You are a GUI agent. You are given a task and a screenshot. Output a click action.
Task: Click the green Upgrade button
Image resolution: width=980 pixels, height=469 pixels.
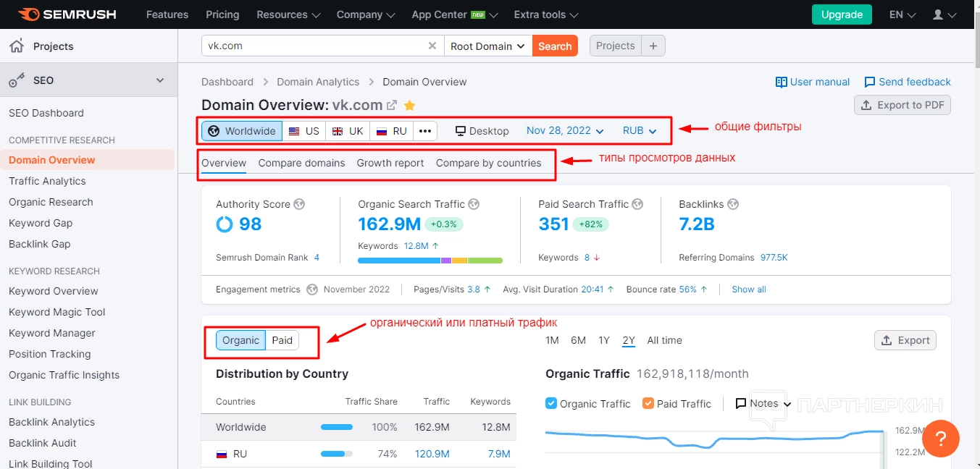coord(842,14)
